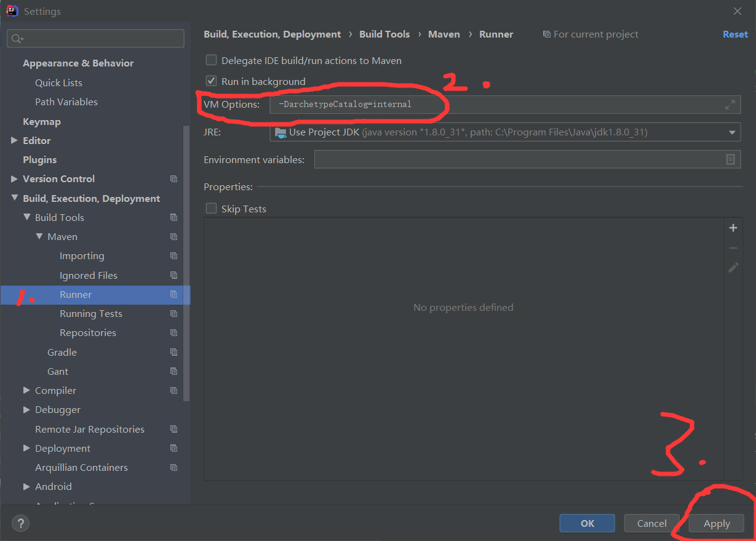This screenshot has width=756, height=541.
Task: Click the project-level icon beside Runner
Action: click(173, 294)
